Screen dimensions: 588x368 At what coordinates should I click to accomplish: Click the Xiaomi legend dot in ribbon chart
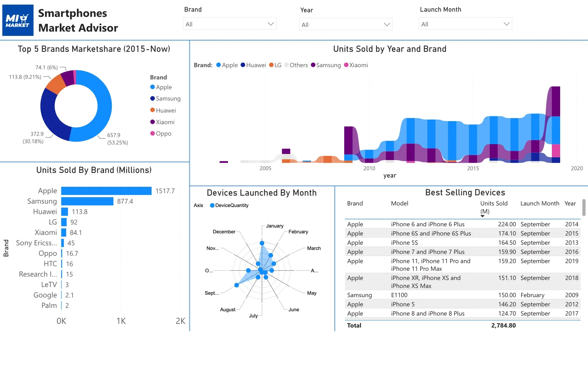[346, 65]
